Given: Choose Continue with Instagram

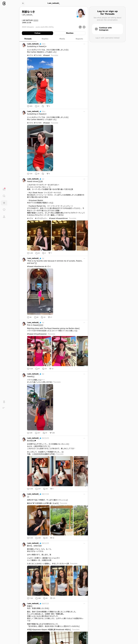Looking at the screenshot, I should (107, 29).
